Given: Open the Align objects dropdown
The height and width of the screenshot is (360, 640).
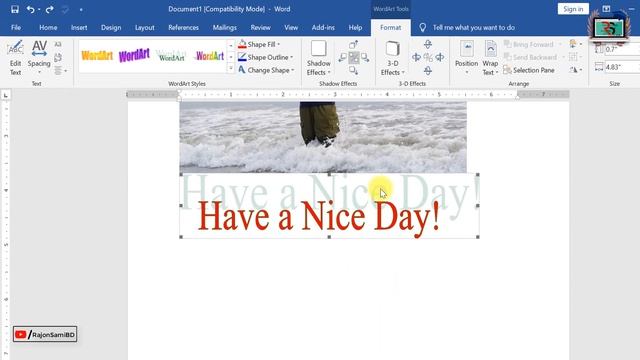Looking at the screenshot, I should 575,44.
